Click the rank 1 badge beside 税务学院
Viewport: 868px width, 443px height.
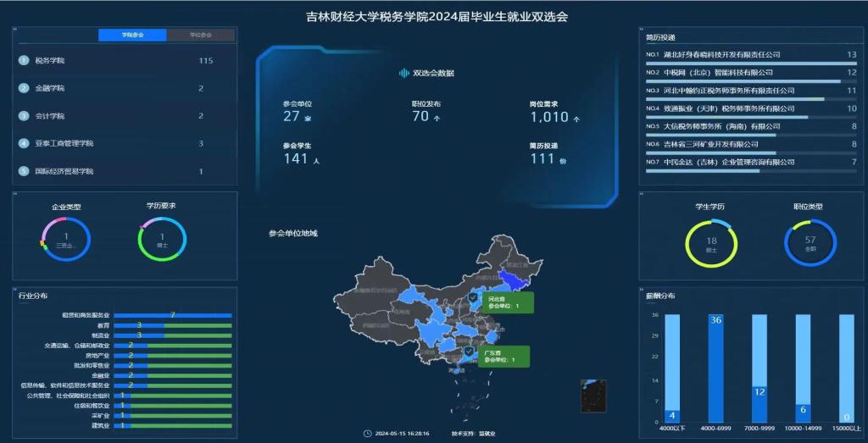pyautogui.click(x=24, y=61)
